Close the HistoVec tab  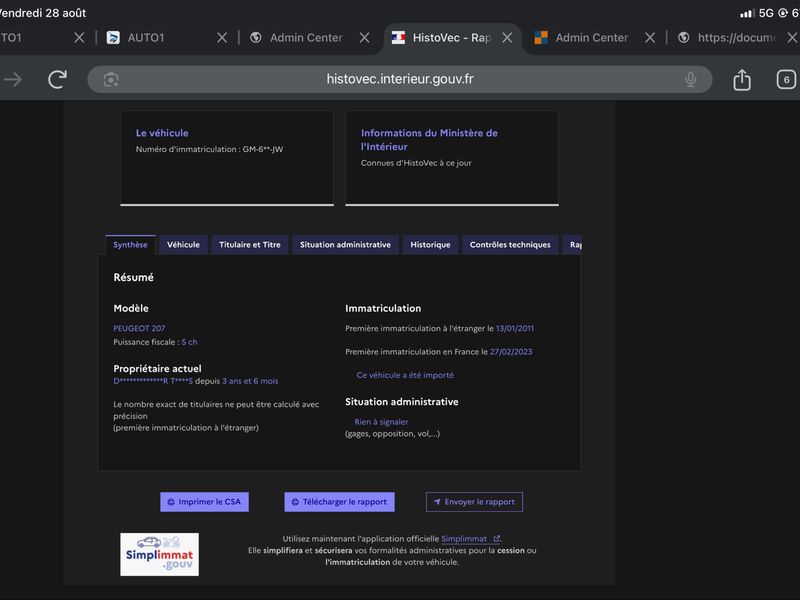coord(507,38)
